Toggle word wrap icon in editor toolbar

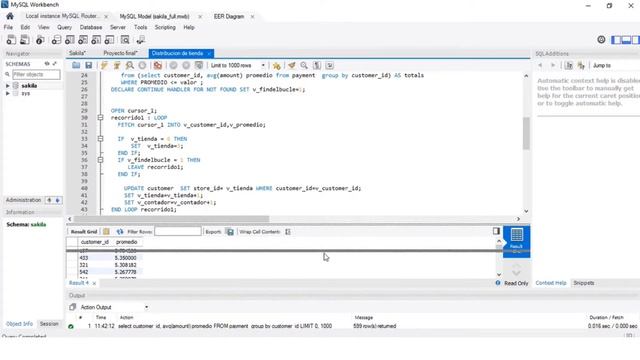click(x=329, y=65)
